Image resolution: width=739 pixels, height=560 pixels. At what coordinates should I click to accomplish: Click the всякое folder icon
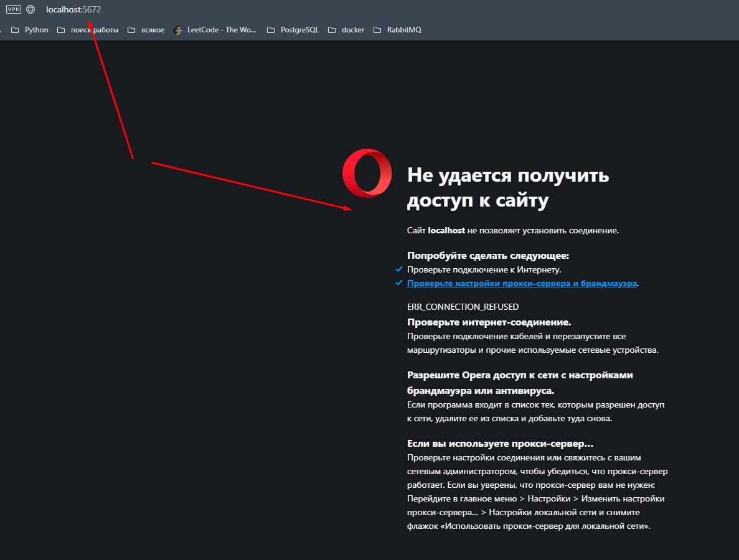click(131, 30)
